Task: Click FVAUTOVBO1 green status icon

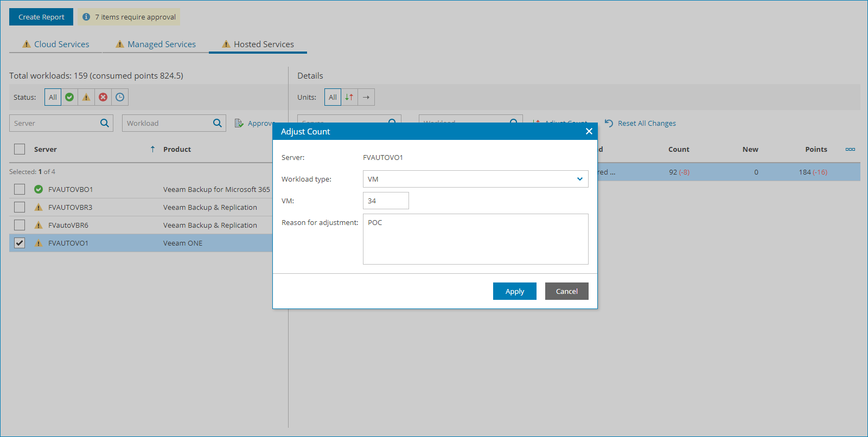Action: [x=39, y=189]
